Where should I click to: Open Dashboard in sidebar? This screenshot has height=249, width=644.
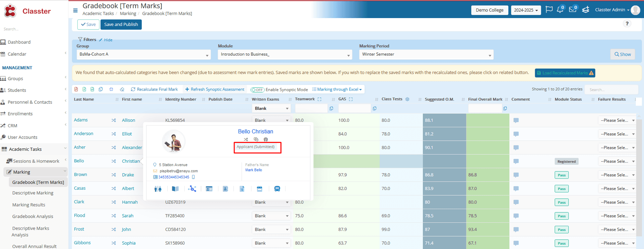(x=19, y=42)
